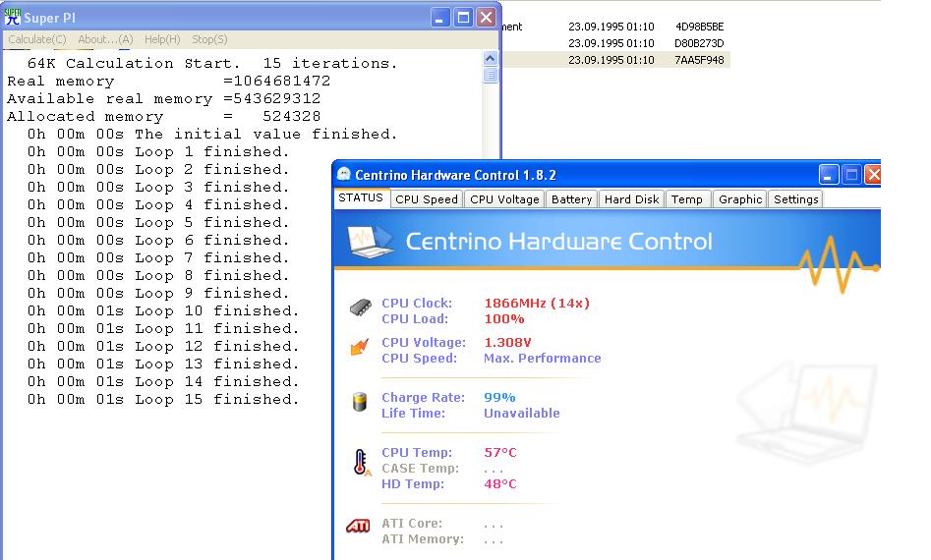The height and width of the screenshot is (560, 931).
Task: Click the 57°C CPU temperature value
Action: click(500, 453)
